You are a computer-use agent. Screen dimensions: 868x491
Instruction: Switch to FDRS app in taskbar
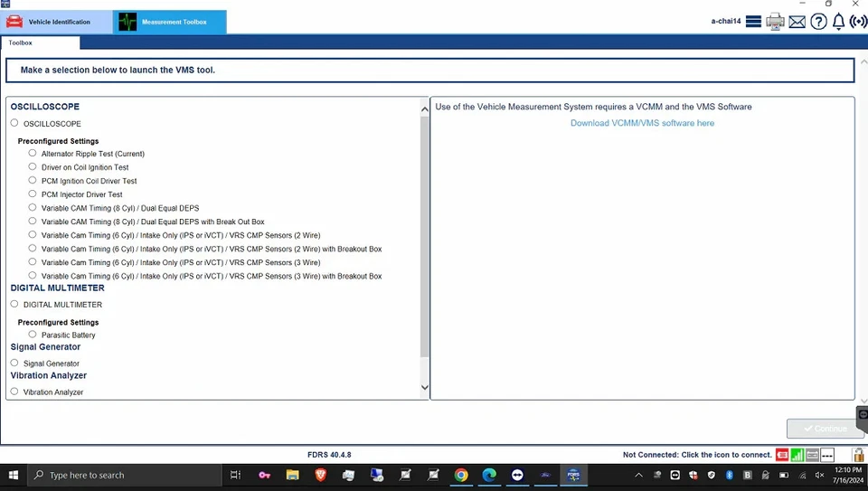click(x=573, y=475)
